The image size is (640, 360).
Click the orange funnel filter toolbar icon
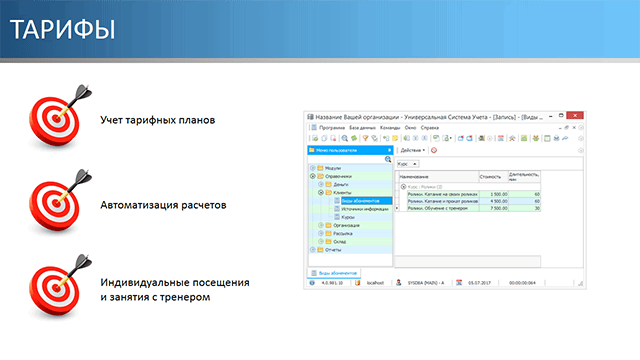(365, 138)
